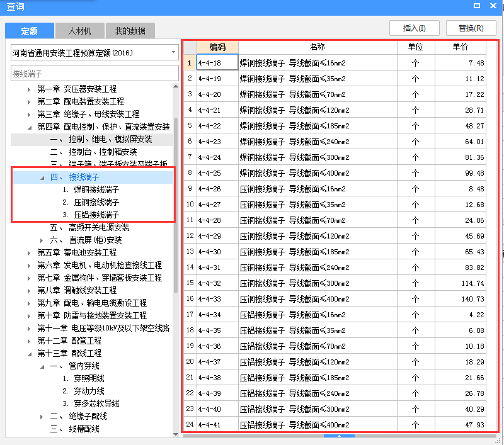Screen dimensions: 504x445
Task: Select code cell 4-4-27
Action: pos(217,205)
